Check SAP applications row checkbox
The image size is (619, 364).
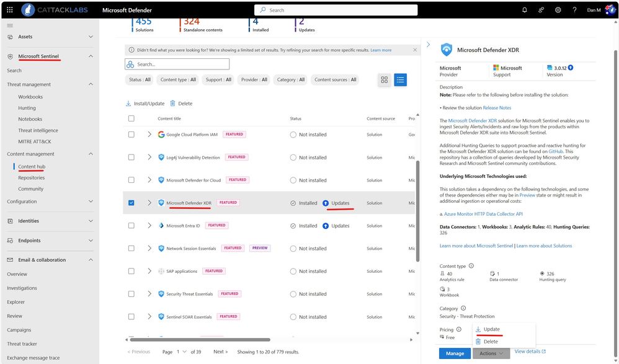coord(131,271)
